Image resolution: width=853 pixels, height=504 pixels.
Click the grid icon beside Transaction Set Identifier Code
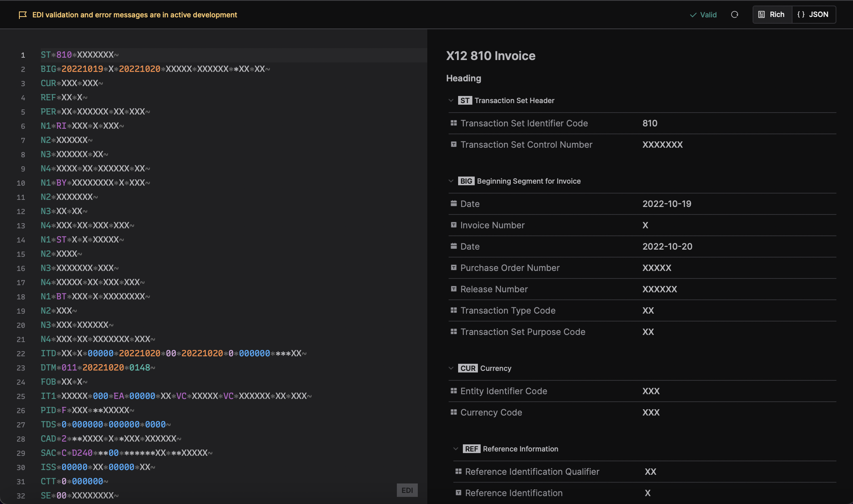454,123
